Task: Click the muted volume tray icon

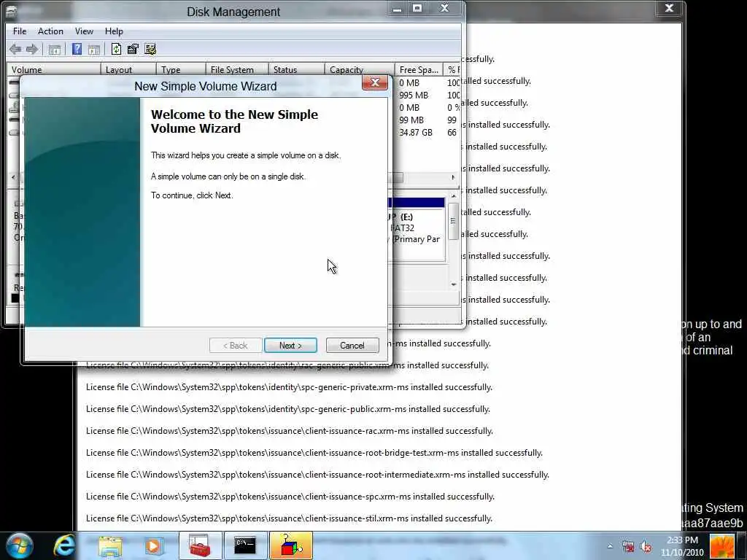Action: pos(646,546)
